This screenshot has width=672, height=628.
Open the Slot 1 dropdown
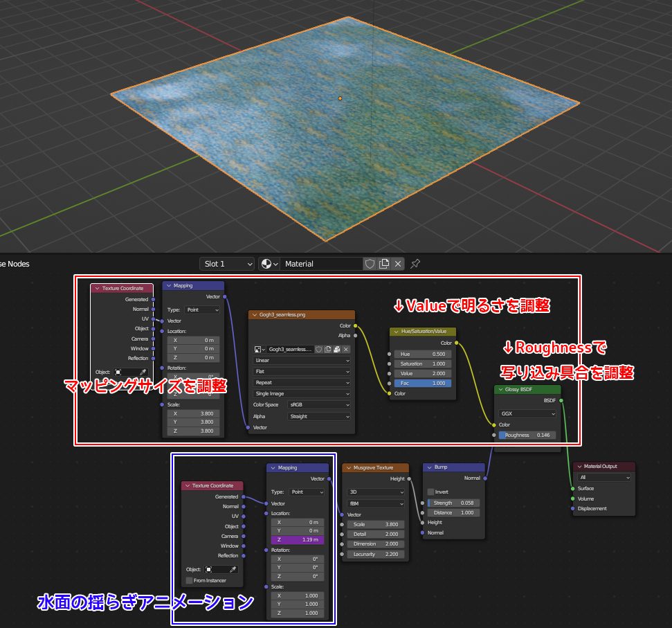[x=226, y=264]
